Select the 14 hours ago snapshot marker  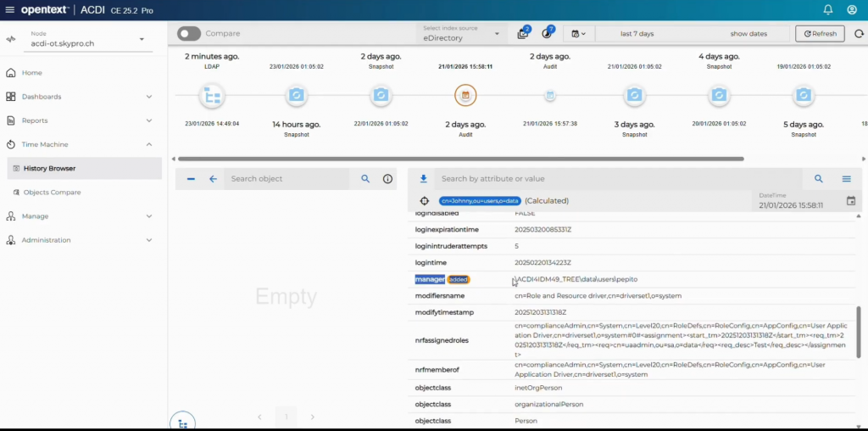click(296, 95)
